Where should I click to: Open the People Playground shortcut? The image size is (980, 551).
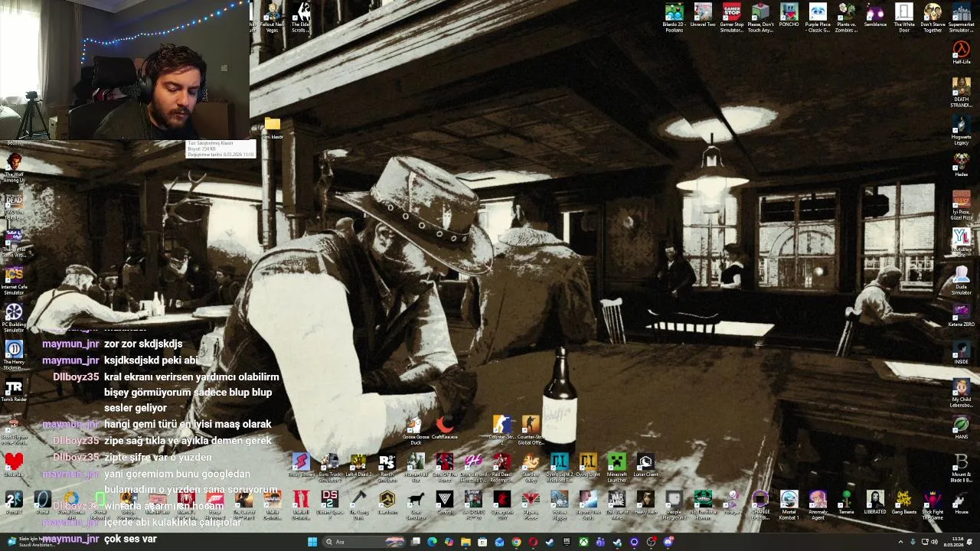(674, 505)
